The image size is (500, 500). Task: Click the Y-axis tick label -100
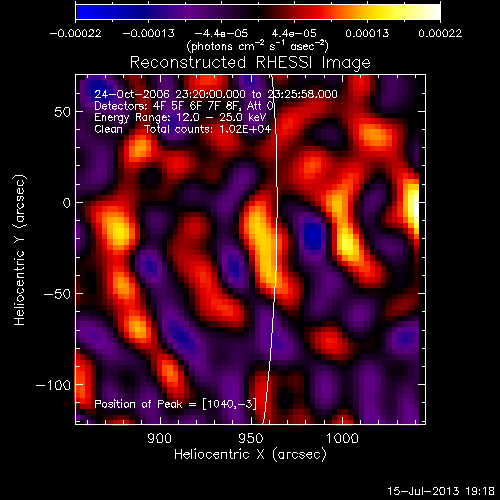[x=53, y=385]
